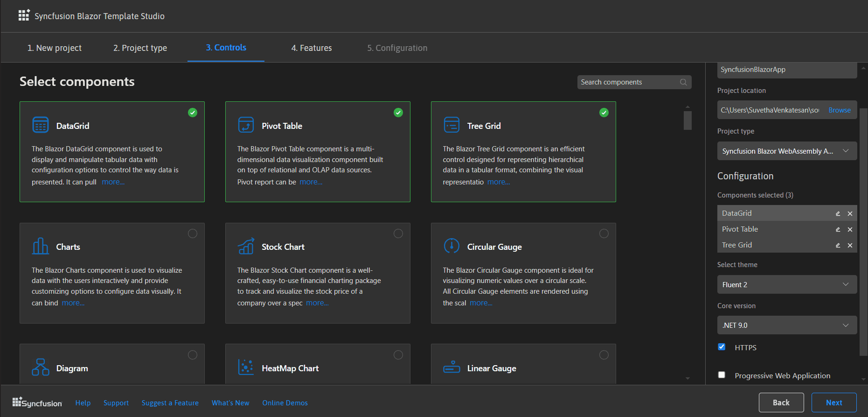Screen dimensions: 868x417
Task: Disable the HTTPS checkbox
Action: (x=722, y=347)
